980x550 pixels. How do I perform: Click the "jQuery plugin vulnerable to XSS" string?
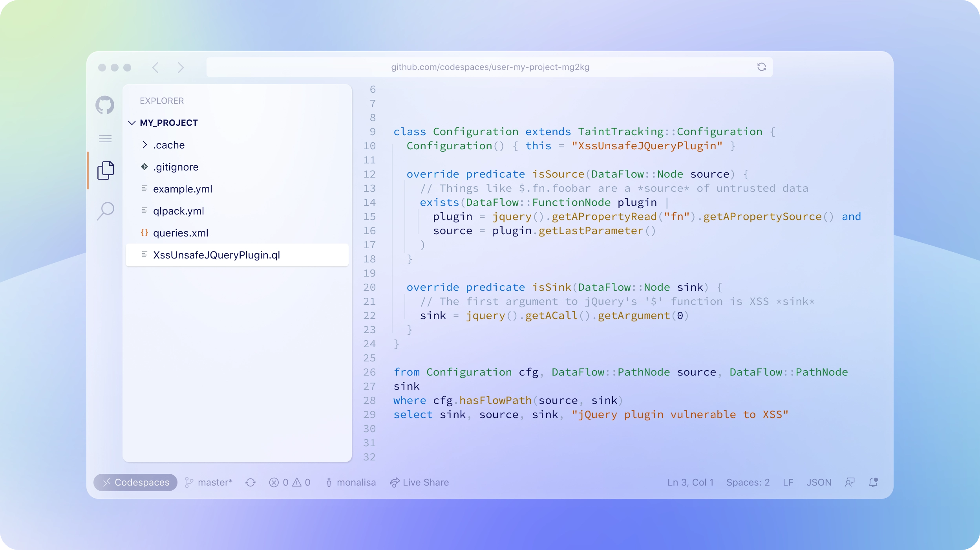tap(680, 414)
